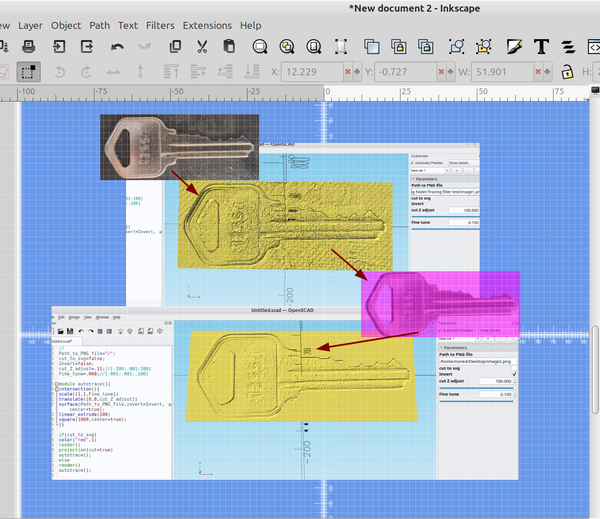This screenshot has height=519, width=600.
Task: Undo the last action
Action: pyautogui.click(x=117, y=47)
